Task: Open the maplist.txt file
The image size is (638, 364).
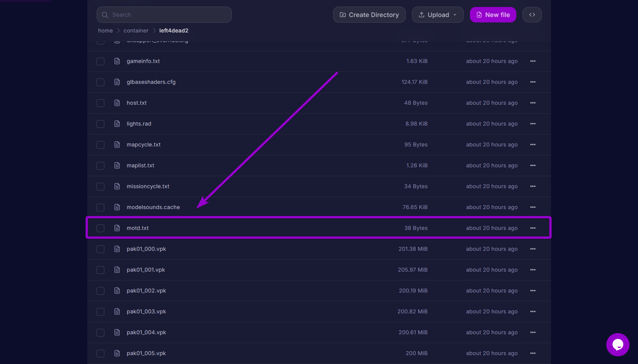Action: tap(141, 165)
